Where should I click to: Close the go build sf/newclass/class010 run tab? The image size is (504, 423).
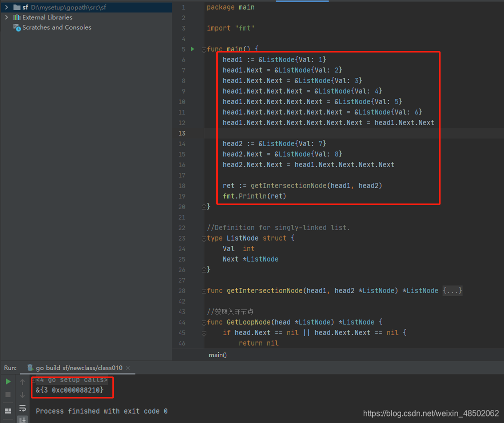pyautogui.click(x=128, y=368)
